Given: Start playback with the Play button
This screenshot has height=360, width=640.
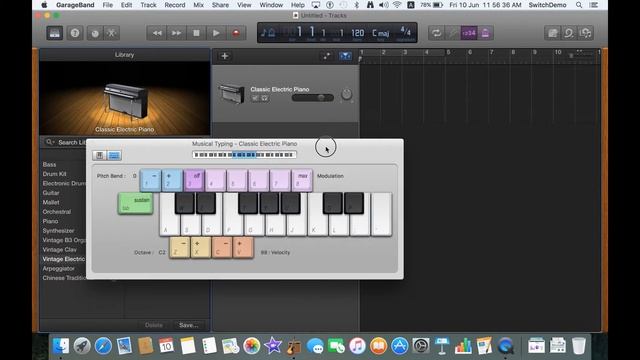Looking at the screenshot, I should pyautogui.click(x=216, y=33).
